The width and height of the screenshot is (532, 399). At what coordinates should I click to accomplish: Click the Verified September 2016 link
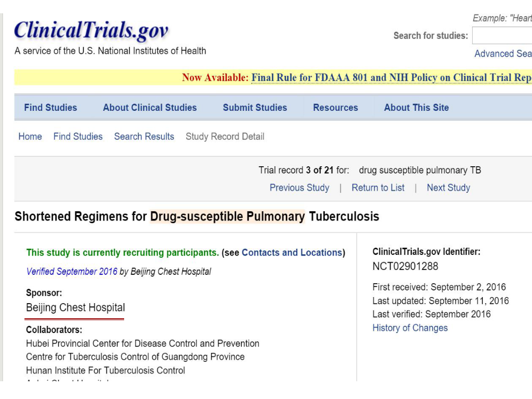[71, 272]
